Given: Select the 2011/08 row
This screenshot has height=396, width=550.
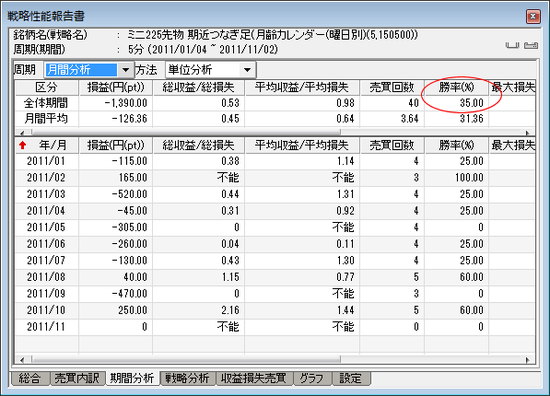Looking at the screenshot, I should click(x=275, y=277).
